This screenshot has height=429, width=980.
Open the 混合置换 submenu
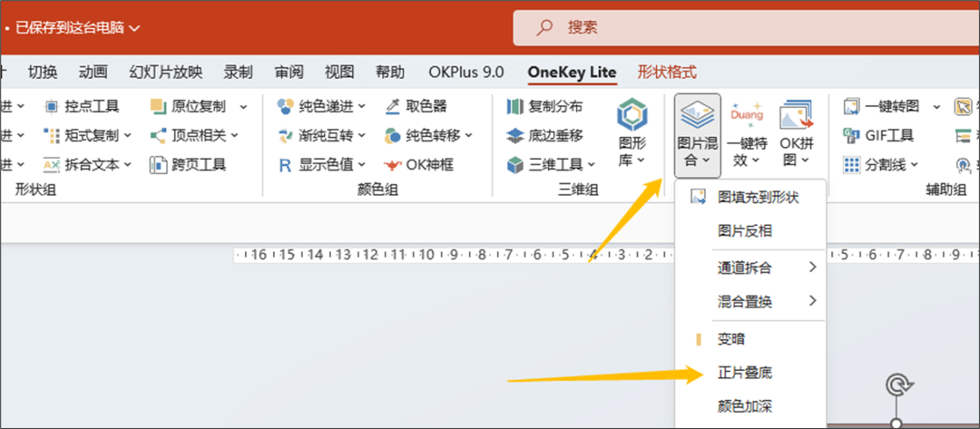pyautogui.click(x=750, y=302)
